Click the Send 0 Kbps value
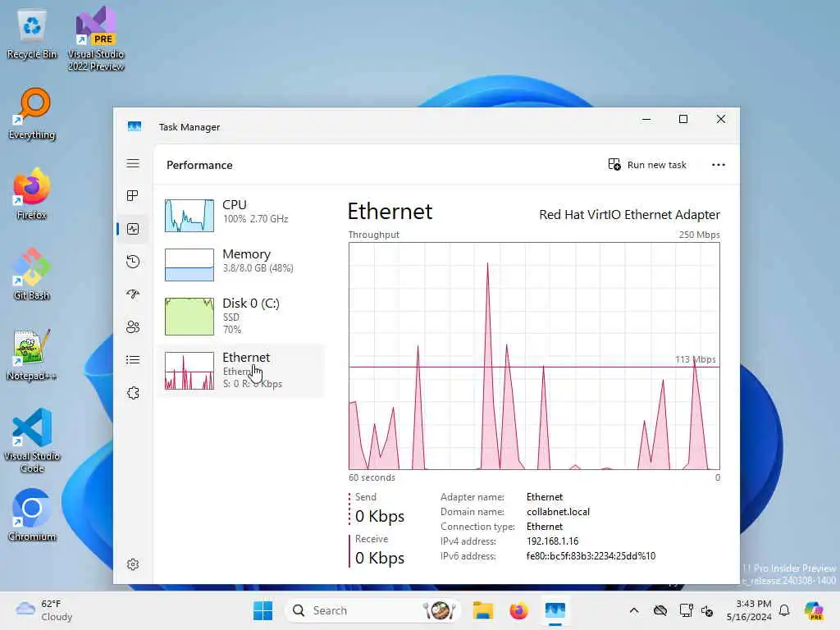This screenshot has width=840, height=630. [x=380, y=516]
